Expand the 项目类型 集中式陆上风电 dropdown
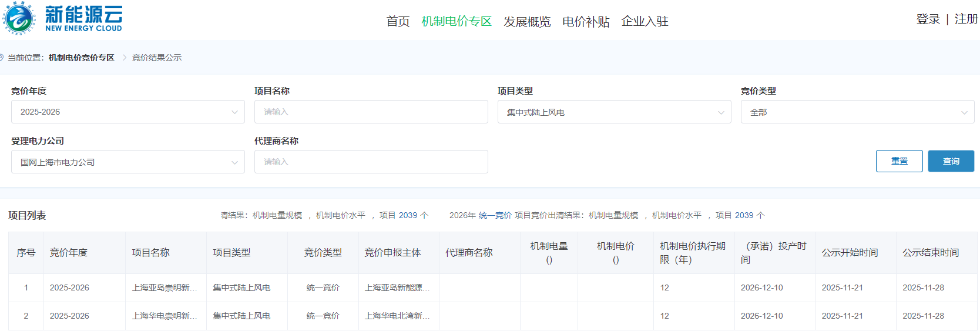This screenshot has height=331, width=980. click(x=614, y=112)
